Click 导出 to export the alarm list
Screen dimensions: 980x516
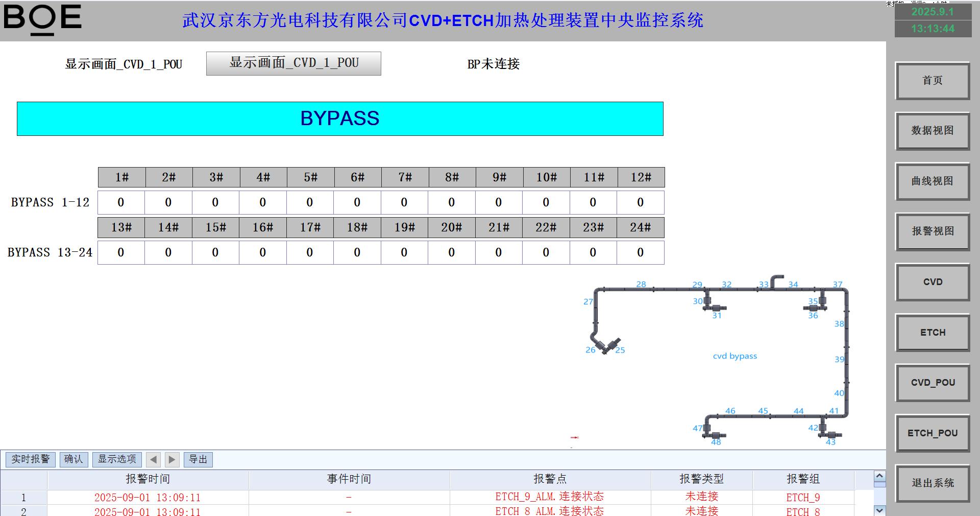pyautogui.click(x=198, y=459)
